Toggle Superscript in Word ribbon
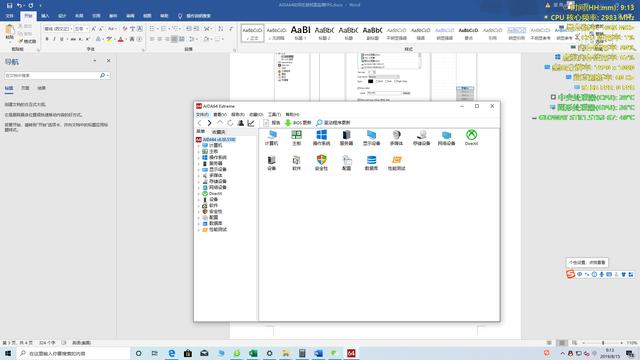Image resolution: width=640 pixels, height=360 pixels. (x=87, y=39)
